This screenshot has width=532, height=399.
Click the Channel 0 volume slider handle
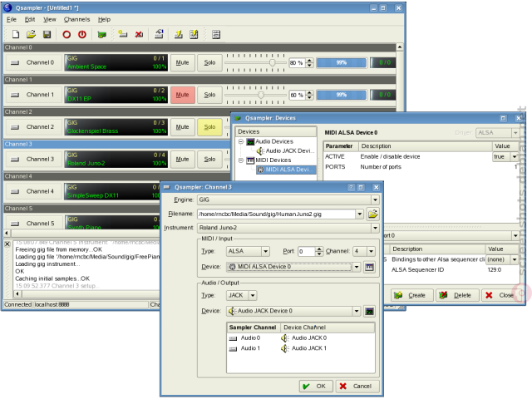tap(272, 62)
